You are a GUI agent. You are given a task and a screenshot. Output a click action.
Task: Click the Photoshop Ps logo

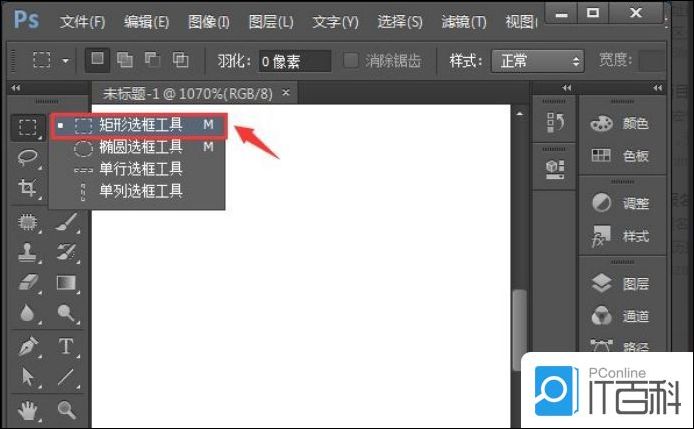pyautogui.click(x=26, y=20)
